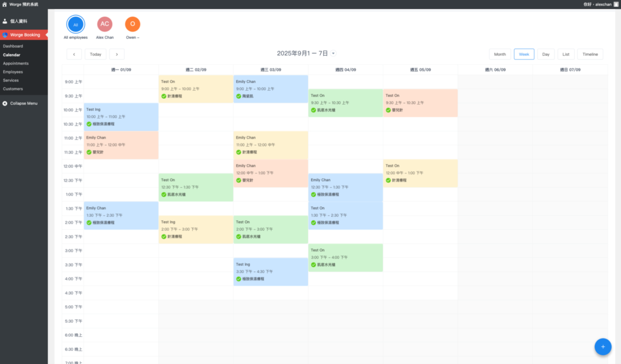The width and height of the screenshot is (621, 364).
Task: Click the Worge Booking logo icon in sidebar
Action: (x=5, y=35)
